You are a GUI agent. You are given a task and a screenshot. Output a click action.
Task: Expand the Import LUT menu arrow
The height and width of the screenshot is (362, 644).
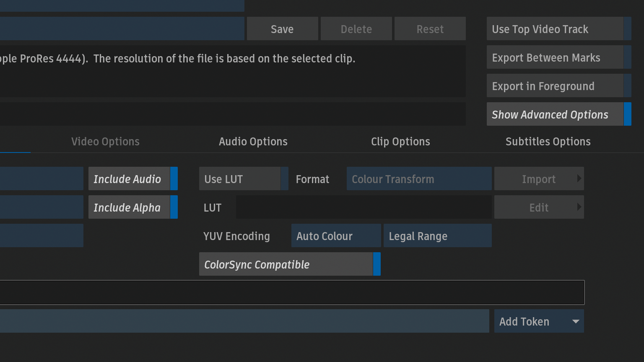coord(579,178)
